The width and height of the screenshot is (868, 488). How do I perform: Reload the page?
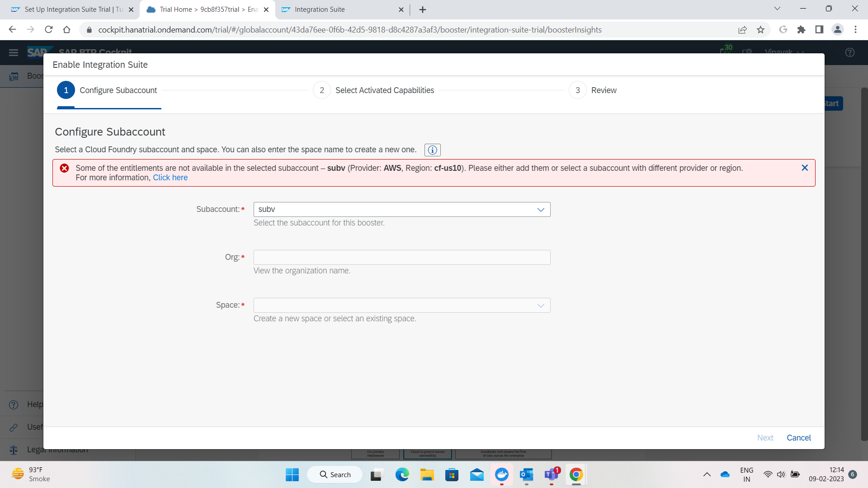(49, 30)
